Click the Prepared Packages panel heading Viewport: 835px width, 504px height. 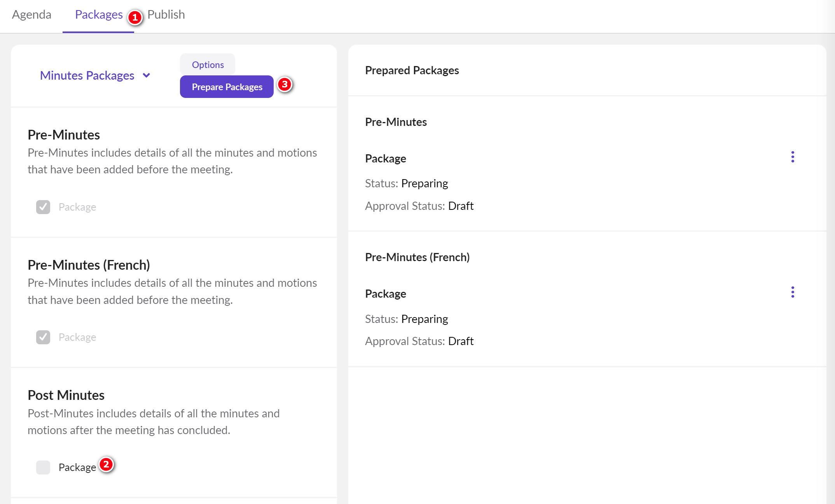point(412,70)
